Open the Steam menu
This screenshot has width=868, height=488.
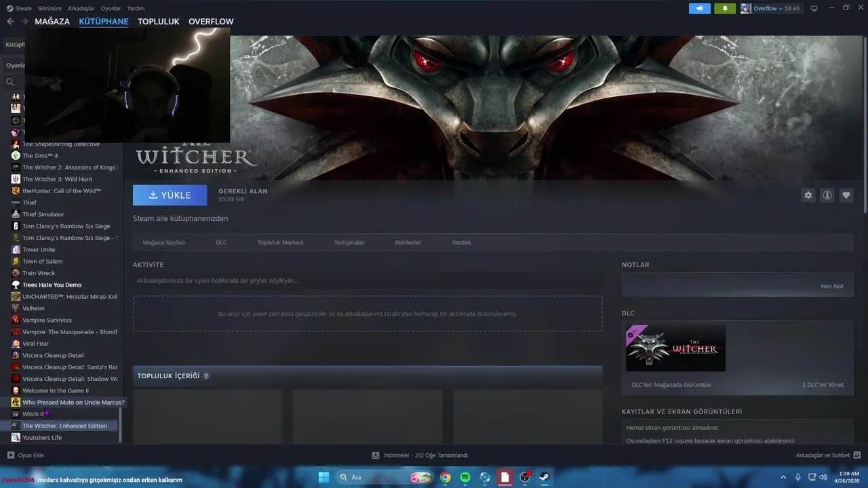24,8
